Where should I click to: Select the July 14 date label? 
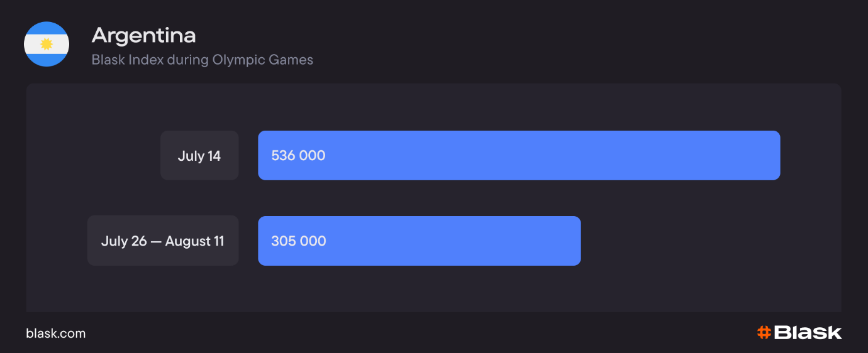pos(199,156)
